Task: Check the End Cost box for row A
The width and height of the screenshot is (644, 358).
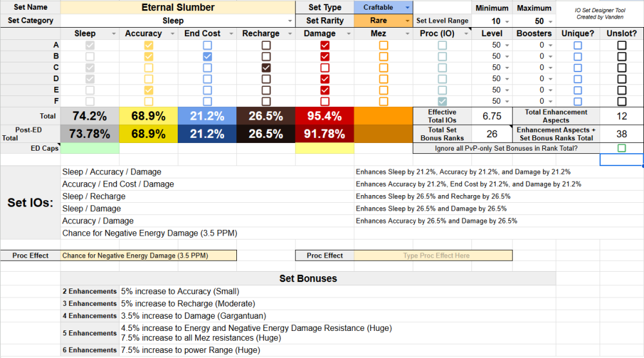Action: pos(207,46)
